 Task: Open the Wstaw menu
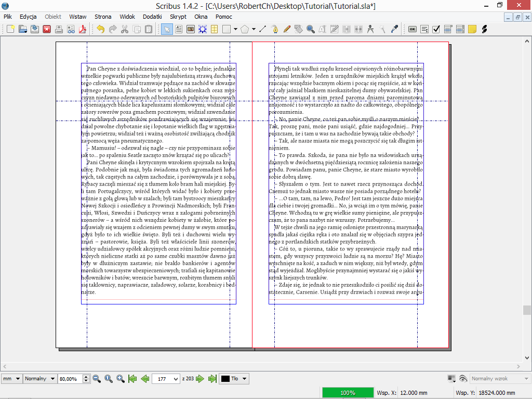tap(78, 17)
